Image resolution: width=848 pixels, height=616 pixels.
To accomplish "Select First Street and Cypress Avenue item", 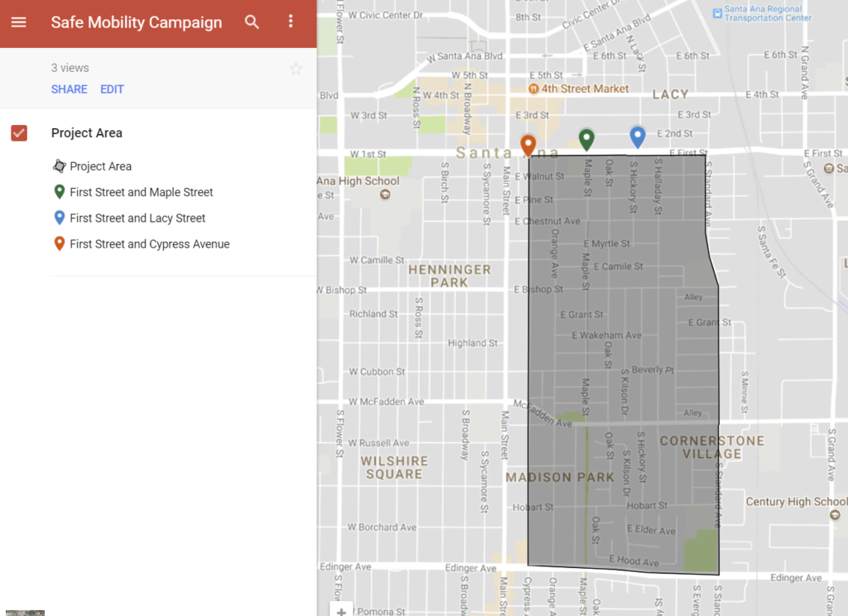I will point(149,244).
